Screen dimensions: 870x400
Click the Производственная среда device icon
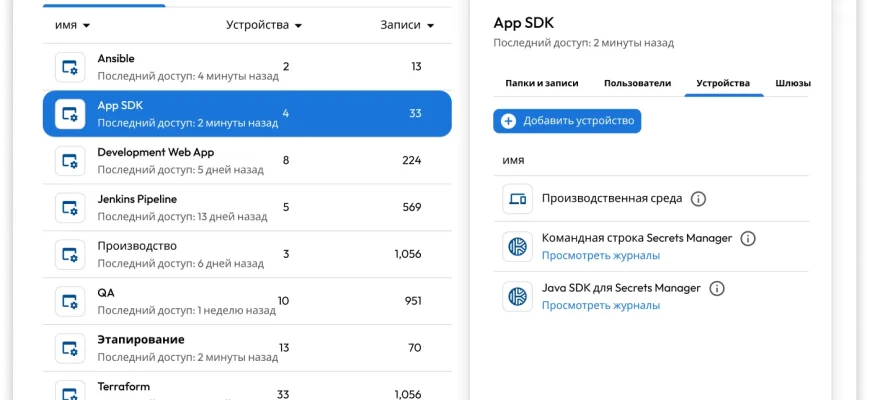tap(518, 199)
